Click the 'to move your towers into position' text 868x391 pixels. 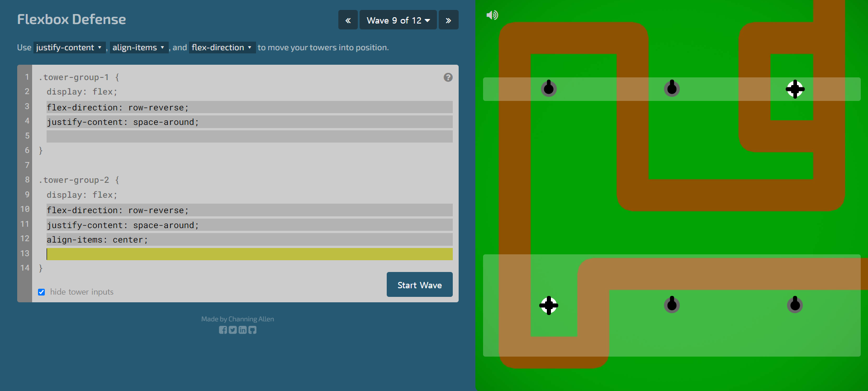coord(323,48)
